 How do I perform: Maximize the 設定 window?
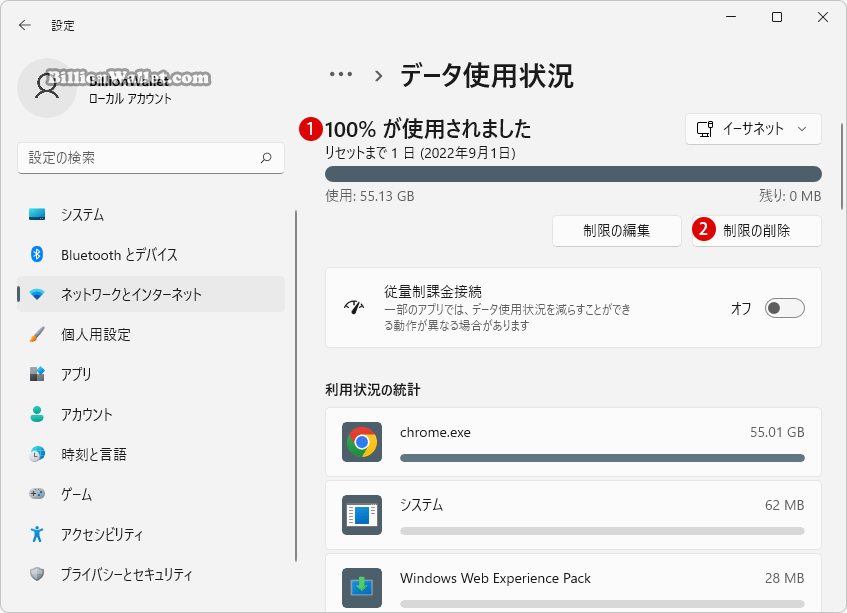pos(777,17)
